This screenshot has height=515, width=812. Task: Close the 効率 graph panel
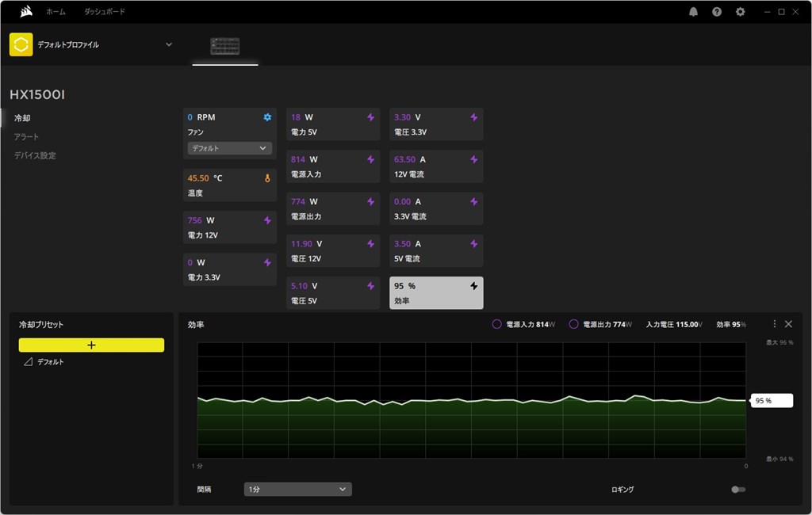(x=789, y=324)
